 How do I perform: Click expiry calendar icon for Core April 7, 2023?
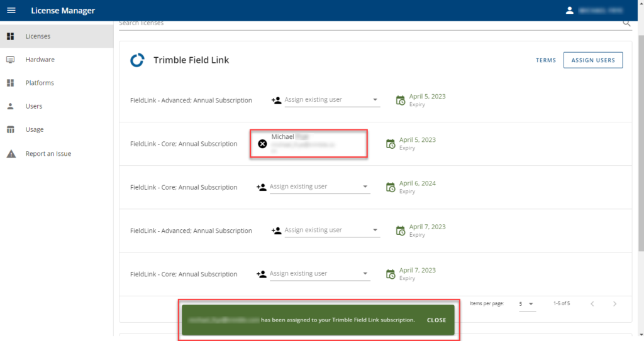(x=391, y=274)
